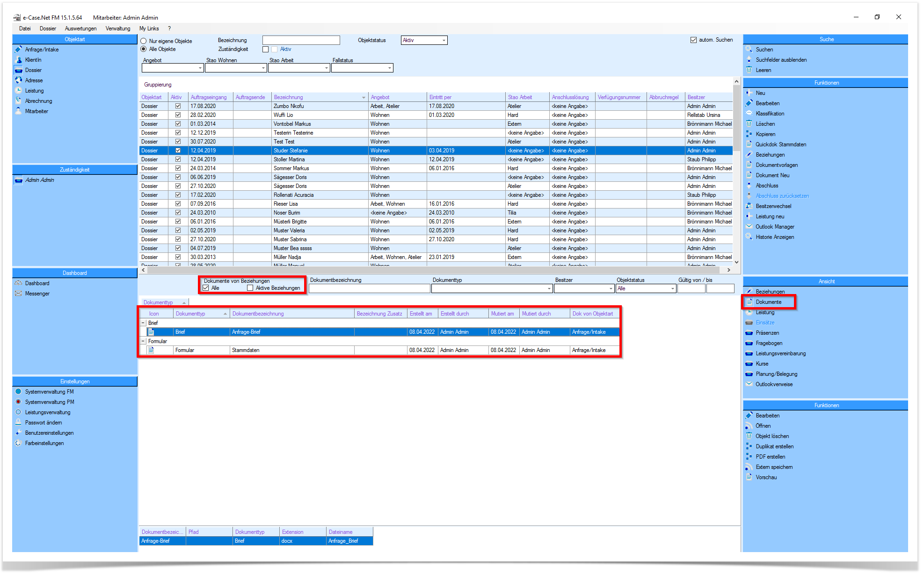Select the Leistung clock icon
This screenshot has height=575, width=924.
pyautogui.click(x=19, y=91)
